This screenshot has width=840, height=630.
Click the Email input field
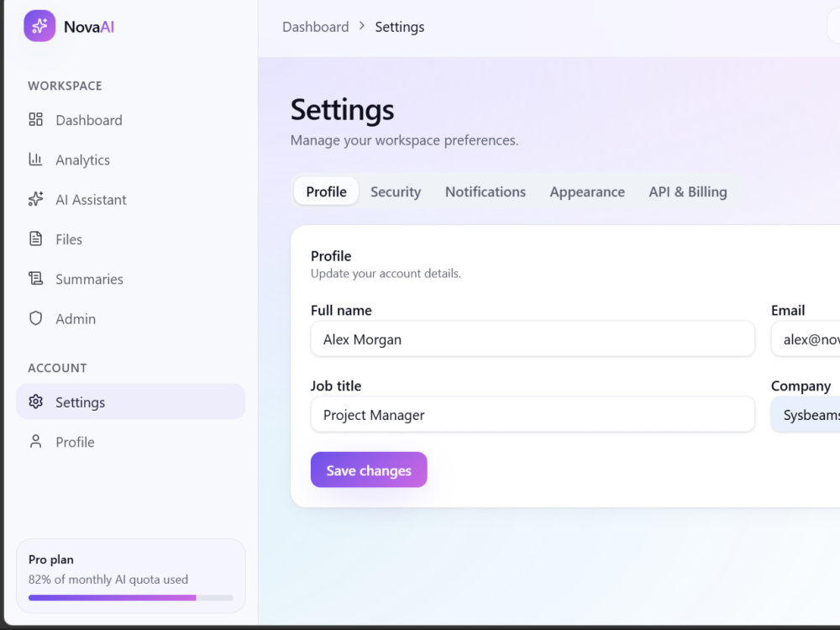tap(806, 339)
